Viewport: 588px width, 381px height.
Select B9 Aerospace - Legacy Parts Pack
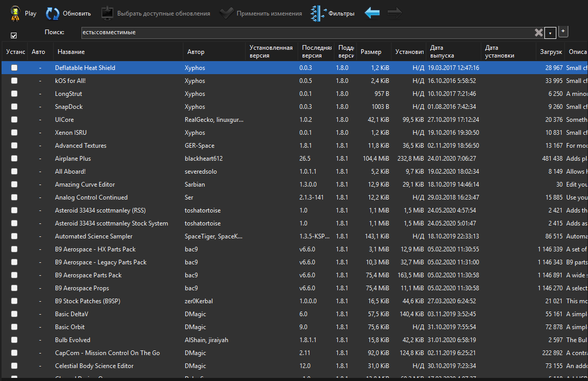(x=294, y=262)
